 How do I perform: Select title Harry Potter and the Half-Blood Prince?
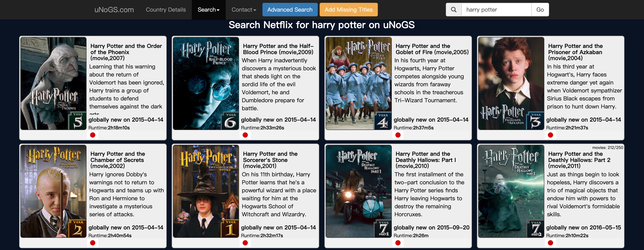(278, 49)
